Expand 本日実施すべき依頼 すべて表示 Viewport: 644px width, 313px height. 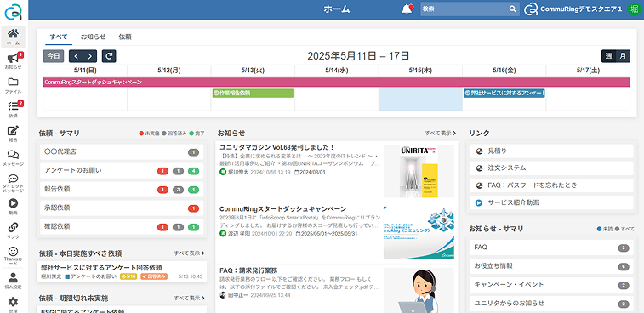189,253
